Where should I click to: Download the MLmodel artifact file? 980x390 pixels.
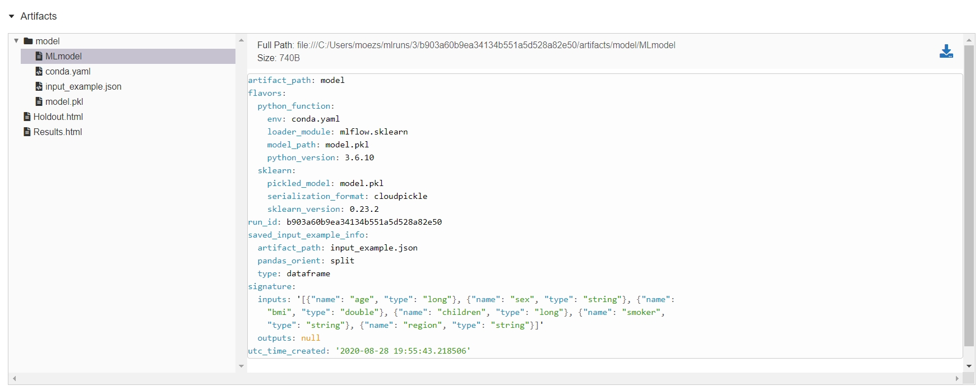coord(946,52)
